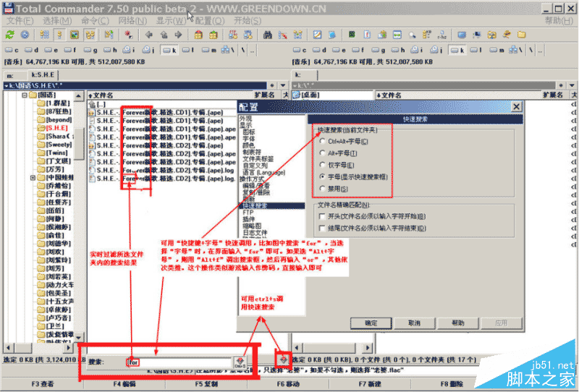Open left panel path history dropdown arrow
The image size is (579, 392).
point(283,85)
